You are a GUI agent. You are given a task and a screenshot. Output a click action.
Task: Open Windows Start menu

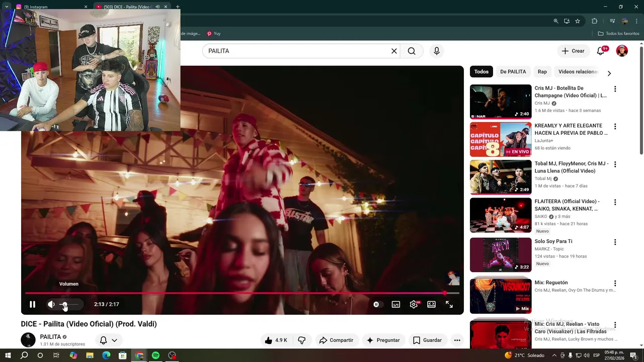[8, 355]
